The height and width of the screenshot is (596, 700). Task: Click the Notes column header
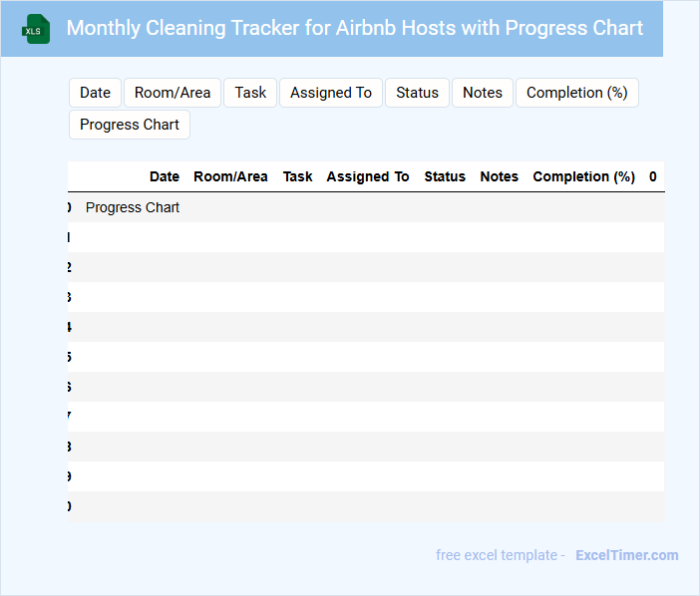point(499,176)
